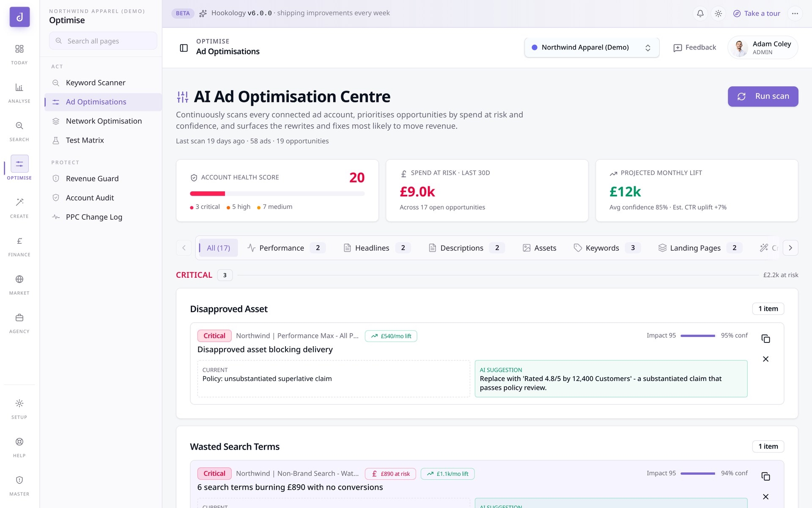Screen dimensions: 812x508
Task: Click the Disapproved asset AI suggestion box
Action: [611, 379]
